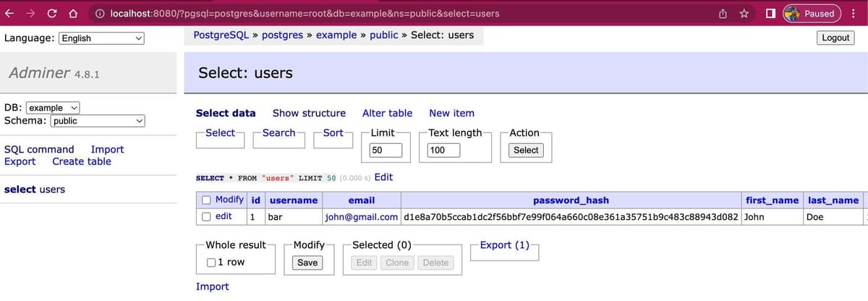The height and width of the screenshot is (301, 868).
Task: Open the Chrome three-dot menu
Action: point(854,14)
